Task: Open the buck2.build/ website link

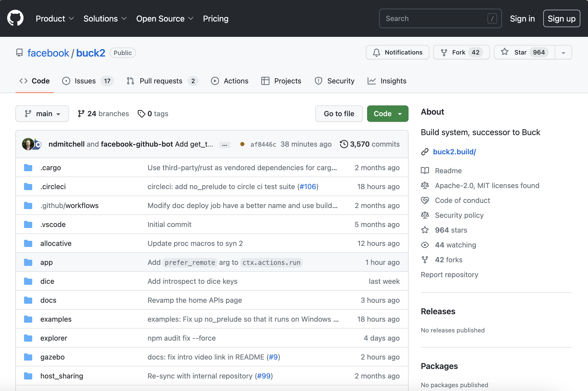Action: tap(455, 152)
